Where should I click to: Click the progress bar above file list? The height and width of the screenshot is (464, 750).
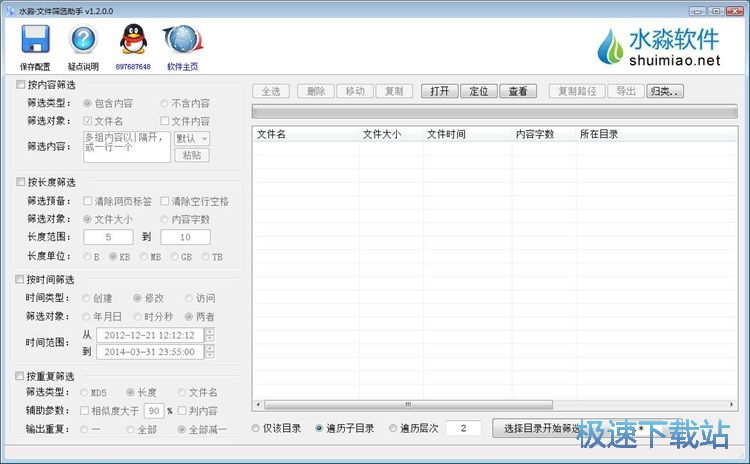click(x=495, y=112)
